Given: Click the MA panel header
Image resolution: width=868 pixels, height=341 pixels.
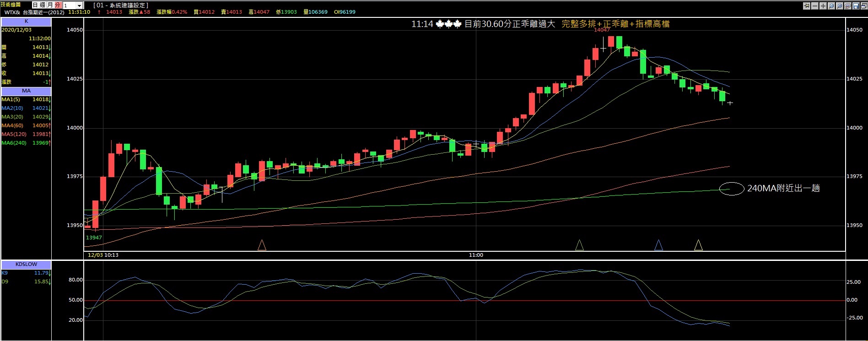Looking at the screenshot, I should pos(26,91).
